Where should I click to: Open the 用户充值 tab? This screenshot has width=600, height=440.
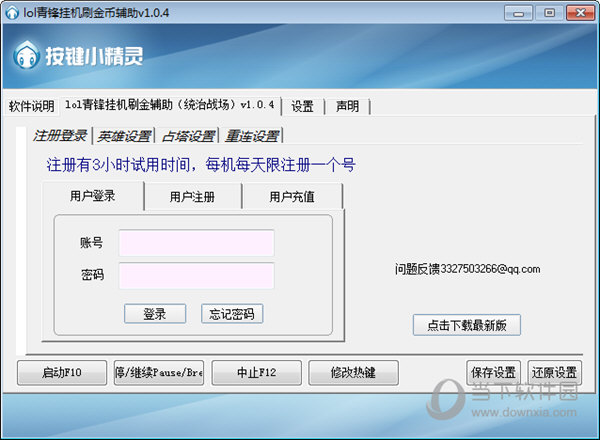tap(292, 197)
